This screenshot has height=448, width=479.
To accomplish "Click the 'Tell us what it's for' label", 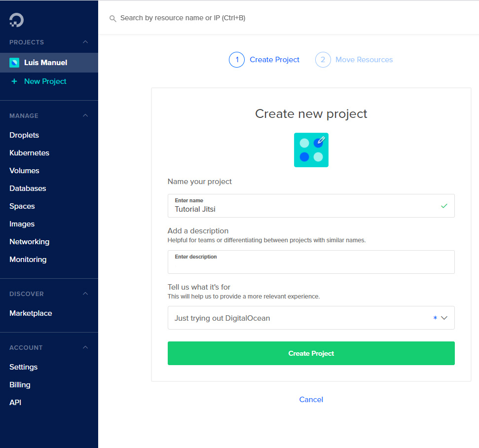I will coord(199,287).
